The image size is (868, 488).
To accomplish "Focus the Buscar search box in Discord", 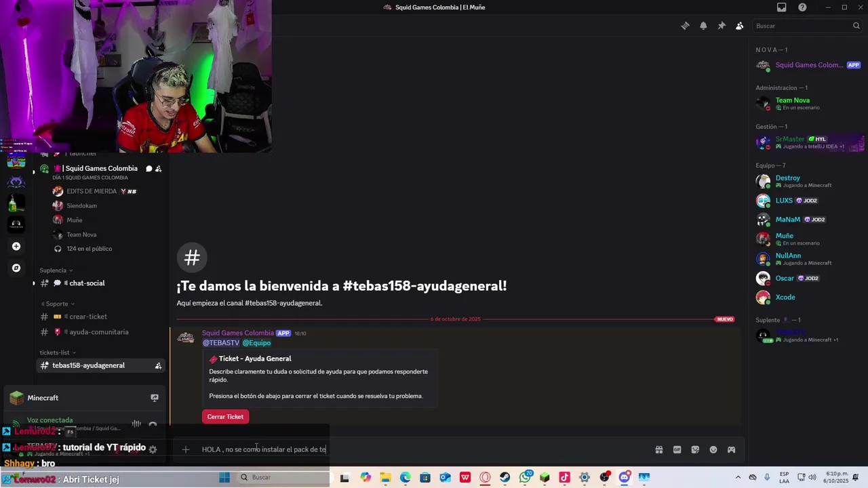I will pos(807,26).
